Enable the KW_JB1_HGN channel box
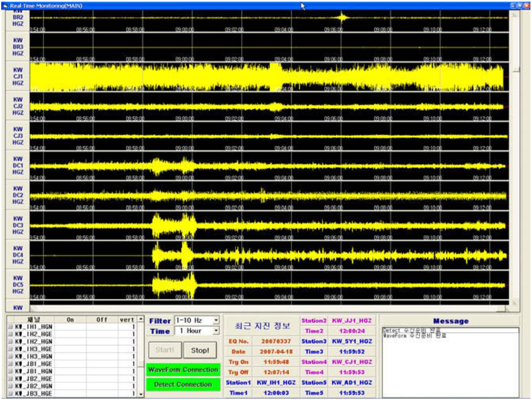This screenshot has width=532, height=400. point(11,371)
